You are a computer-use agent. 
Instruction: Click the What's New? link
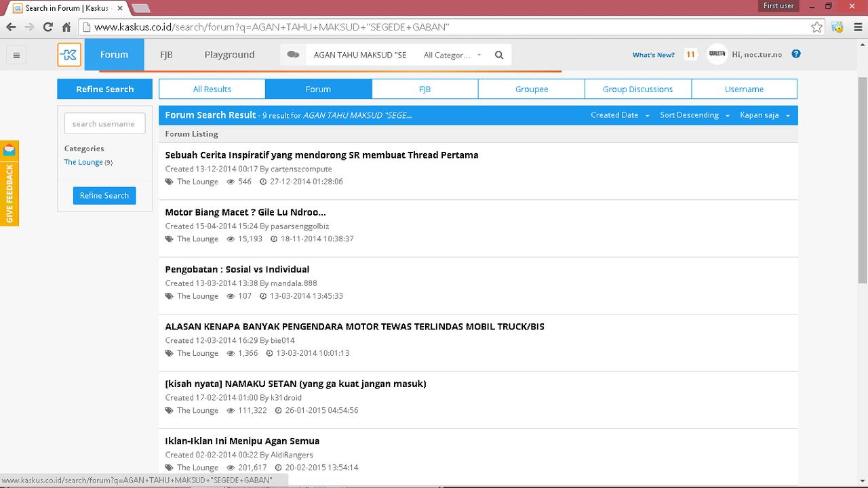[654, 55]
